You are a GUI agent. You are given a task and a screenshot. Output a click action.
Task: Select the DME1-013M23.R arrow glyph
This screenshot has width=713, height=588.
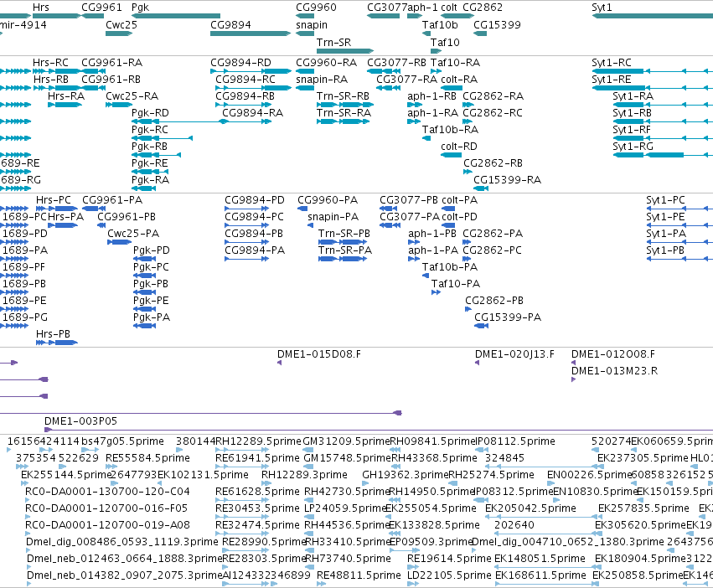(x=573, y=379)
